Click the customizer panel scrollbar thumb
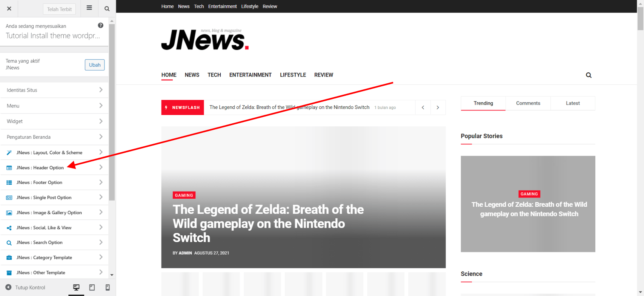 [112, 112]
